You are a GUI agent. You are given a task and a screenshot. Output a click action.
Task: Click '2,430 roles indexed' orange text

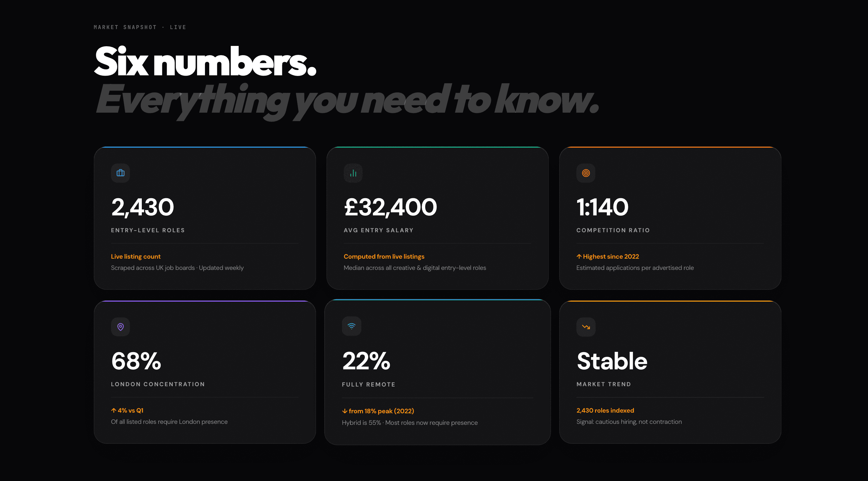tap(605, 410)
